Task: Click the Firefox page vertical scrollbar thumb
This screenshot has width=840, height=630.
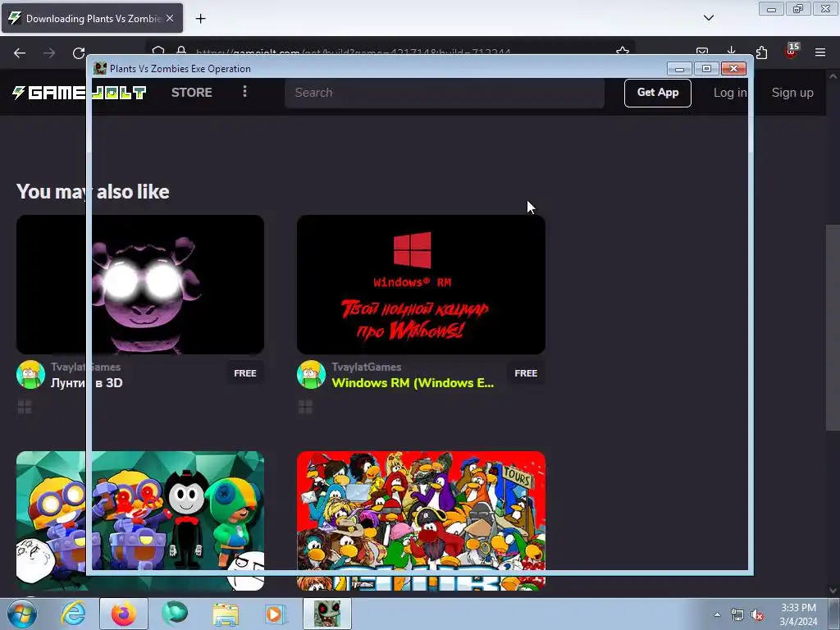Action: 833,326
